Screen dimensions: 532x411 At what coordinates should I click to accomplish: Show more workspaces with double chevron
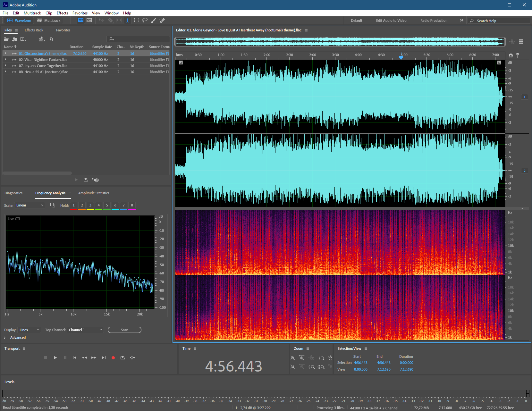pos(462,20)
